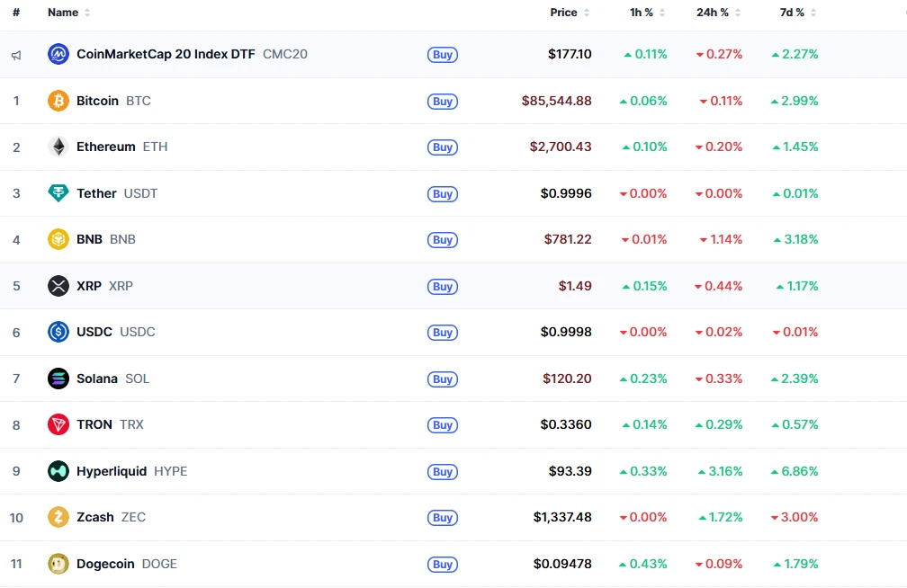This screenshot has width=907, height=588.
Task: Click the USDC coin icon
Action: 58,332
